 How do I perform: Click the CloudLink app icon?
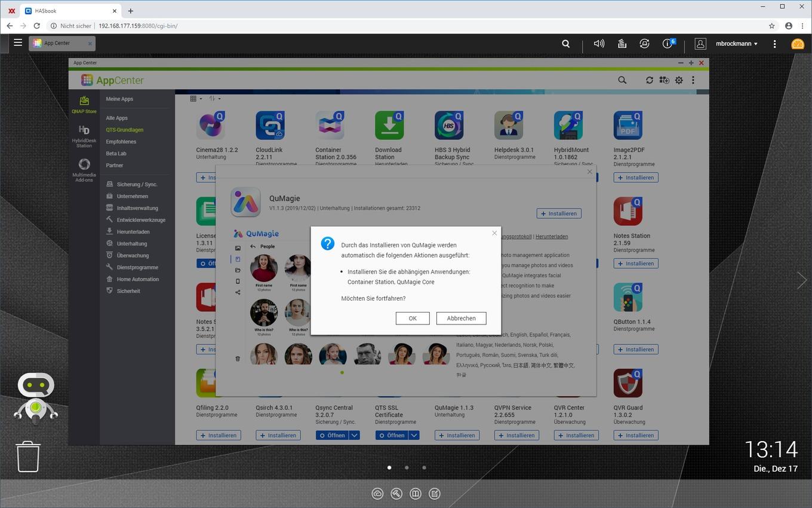click(x=270, y=126)
